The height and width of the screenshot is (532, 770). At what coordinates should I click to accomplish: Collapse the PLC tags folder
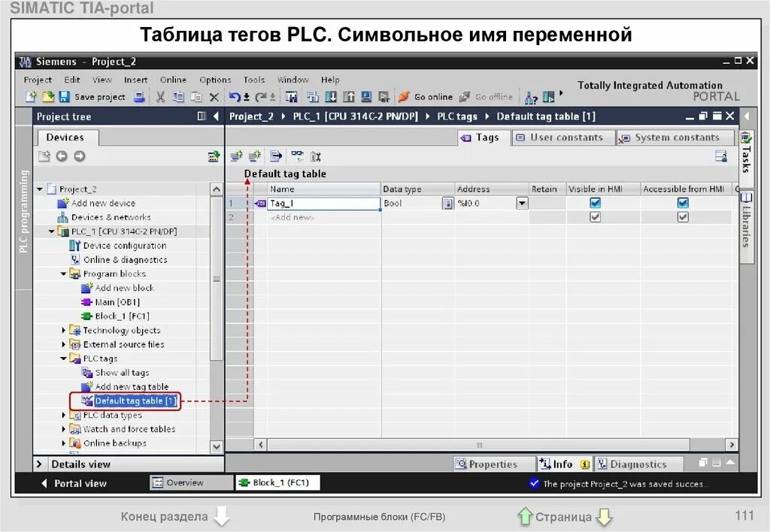pyautogui.click(x=63, y=358)
